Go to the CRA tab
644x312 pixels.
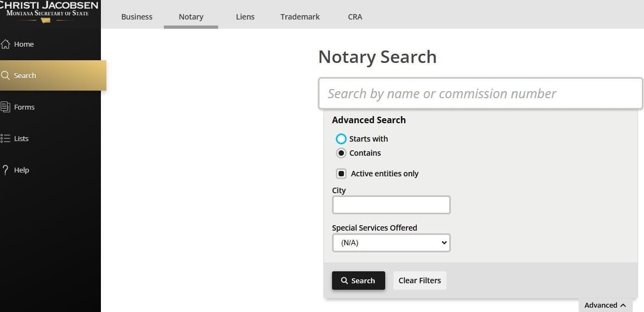click(x=355, y=17)
